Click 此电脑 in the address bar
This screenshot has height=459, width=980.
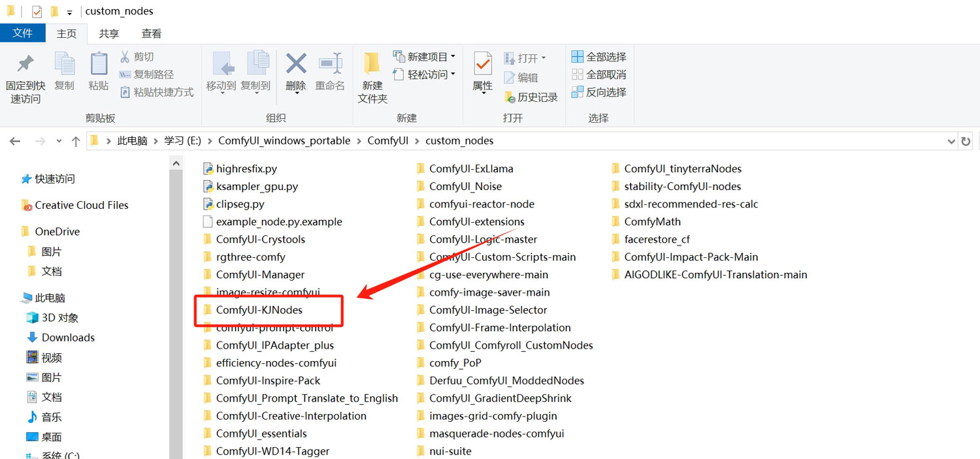(132, 140)
